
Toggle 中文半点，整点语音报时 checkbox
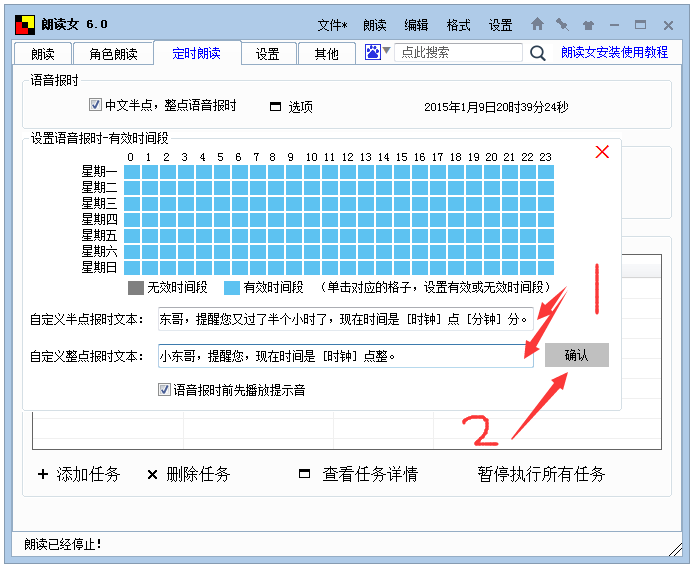coord(95,105)
